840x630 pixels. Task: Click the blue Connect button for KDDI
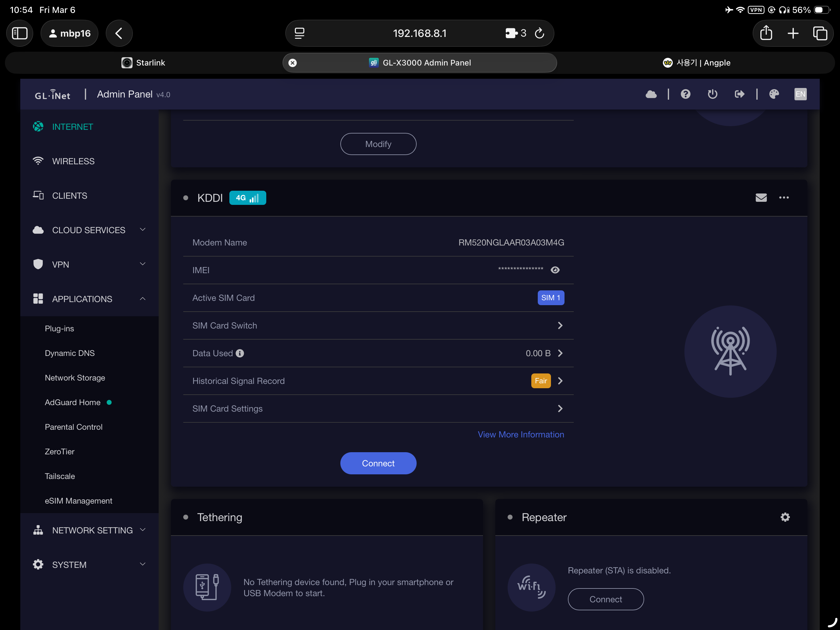click(x=378, y=463)
